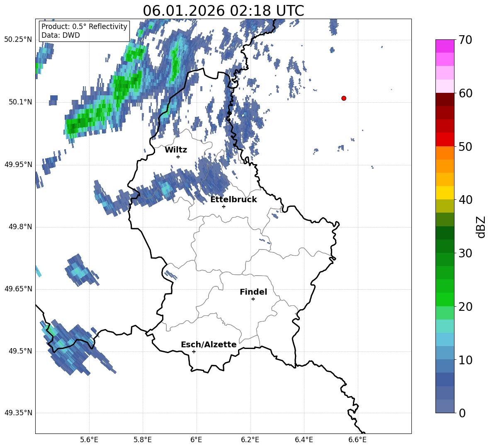491x448 pixels.
Task: Click the 49.5°N latitude label
Action: pos(20,351)
